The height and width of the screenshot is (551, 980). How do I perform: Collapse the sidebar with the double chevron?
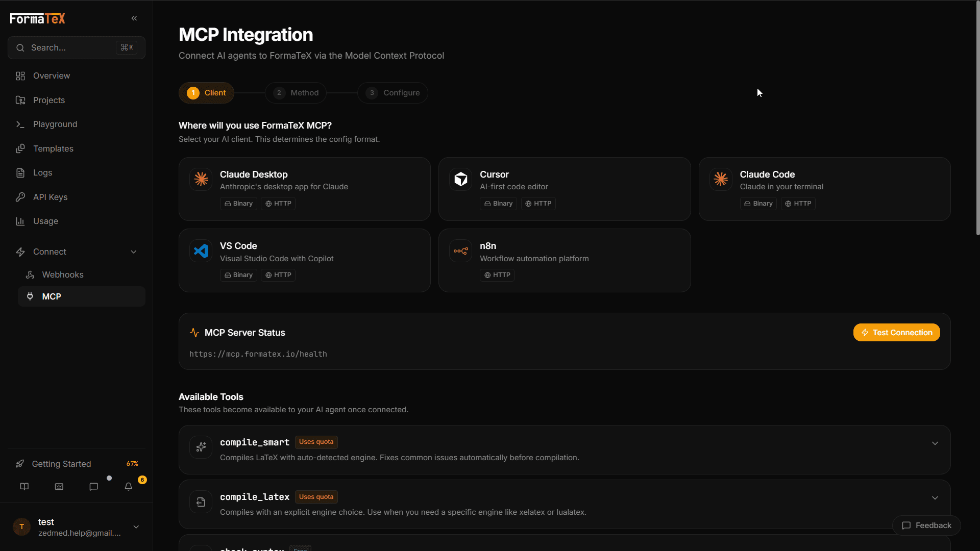click(x=134, y=18)
